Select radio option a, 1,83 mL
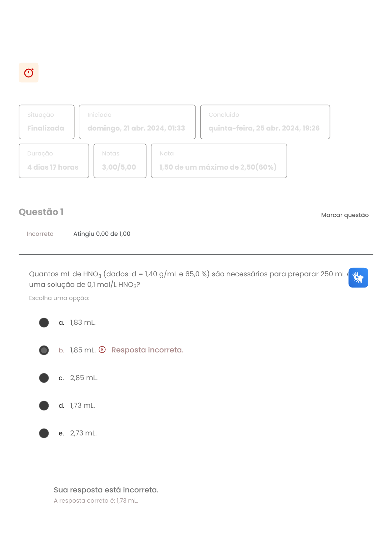392x555 pixels. pos(44,322)
